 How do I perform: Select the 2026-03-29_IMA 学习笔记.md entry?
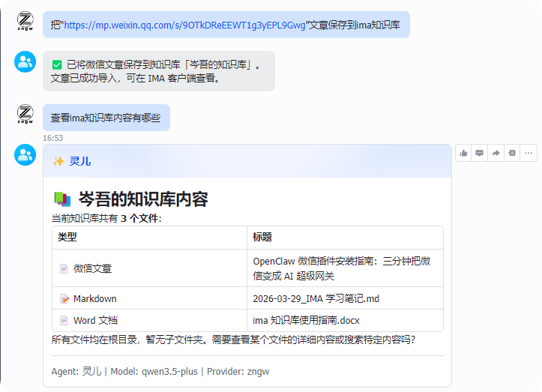pyautogui.click(x=316, y=299)
